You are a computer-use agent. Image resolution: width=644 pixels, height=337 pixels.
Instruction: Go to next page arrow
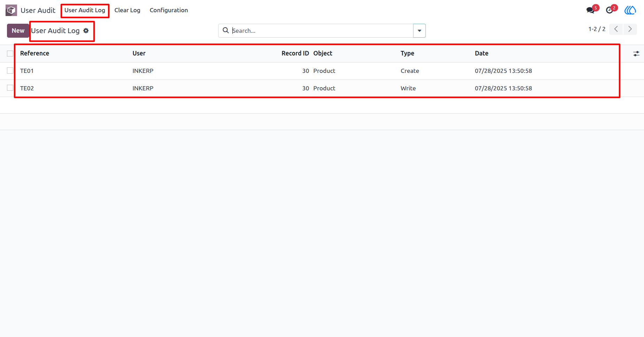coord(630,29)
